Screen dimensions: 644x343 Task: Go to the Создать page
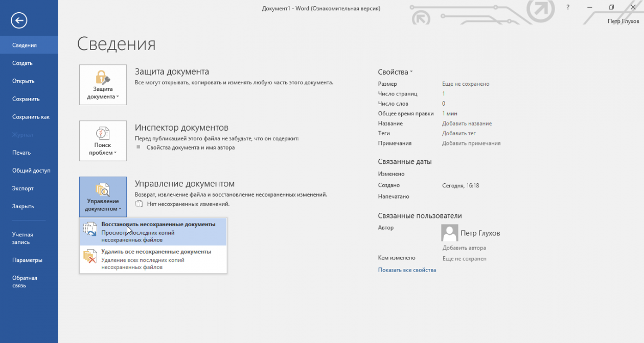(x=29, y=63)
